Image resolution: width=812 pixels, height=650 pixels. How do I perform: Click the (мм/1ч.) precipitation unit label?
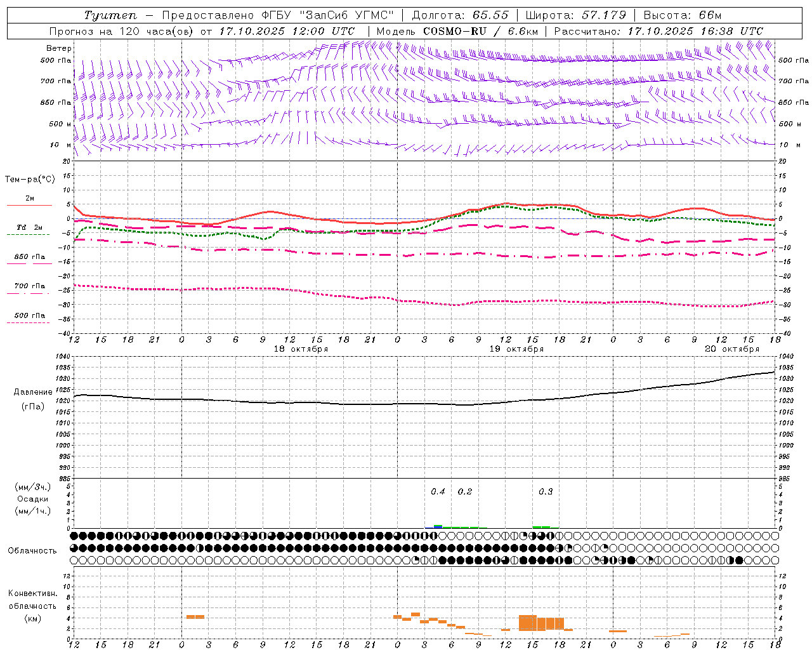coord(33,511)
